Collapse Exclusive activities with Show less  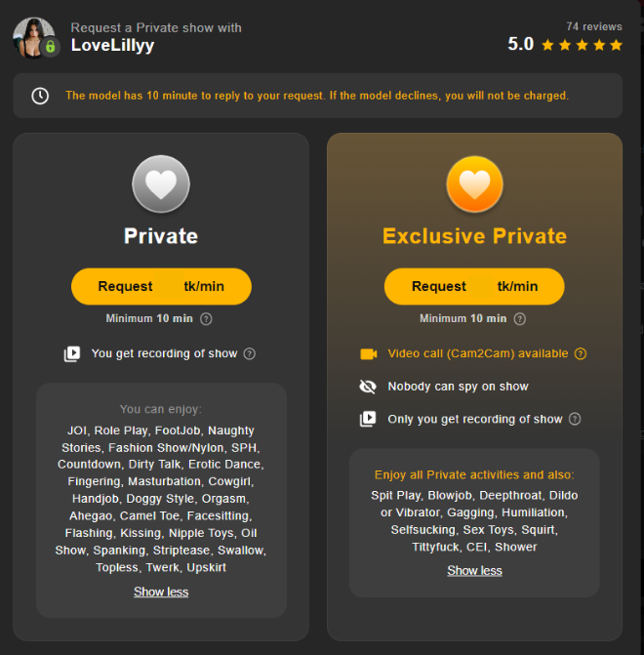point(474,571)
